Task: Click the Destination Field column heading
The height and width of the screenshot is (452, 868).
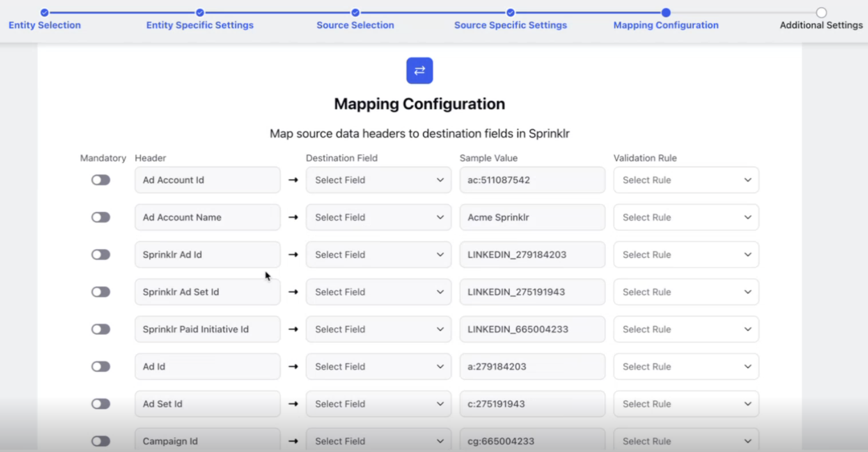Action: pos(341,158)
